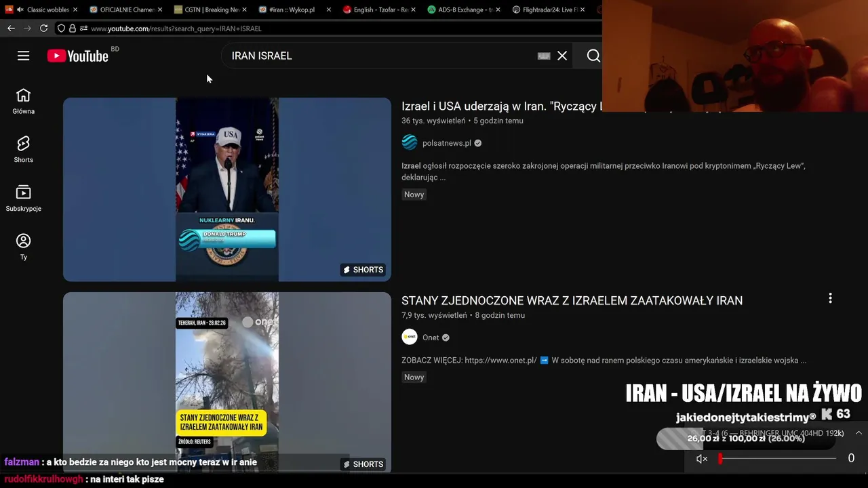Click rudolfikkrulhowgh's chat message

(x=84, y=479)
